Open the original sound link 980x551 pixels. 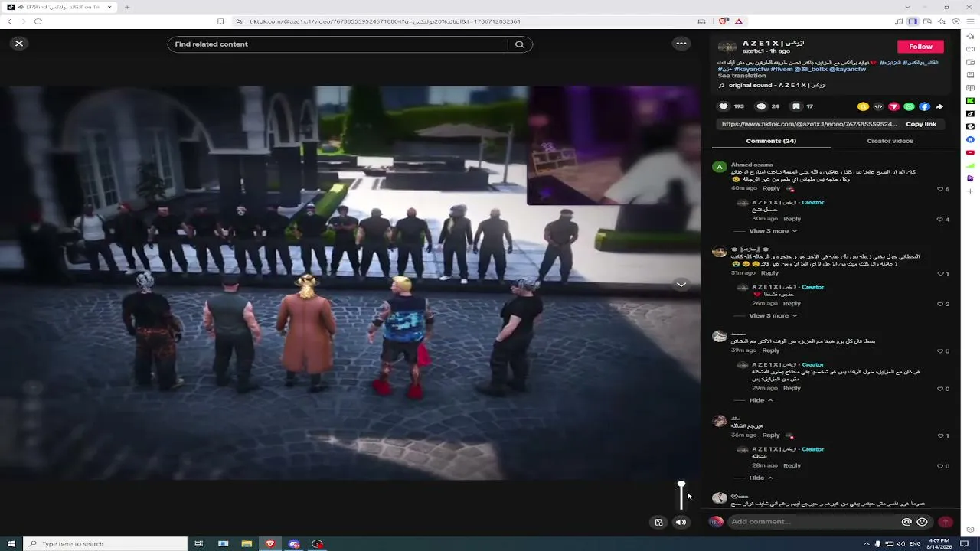pos(777,86)
